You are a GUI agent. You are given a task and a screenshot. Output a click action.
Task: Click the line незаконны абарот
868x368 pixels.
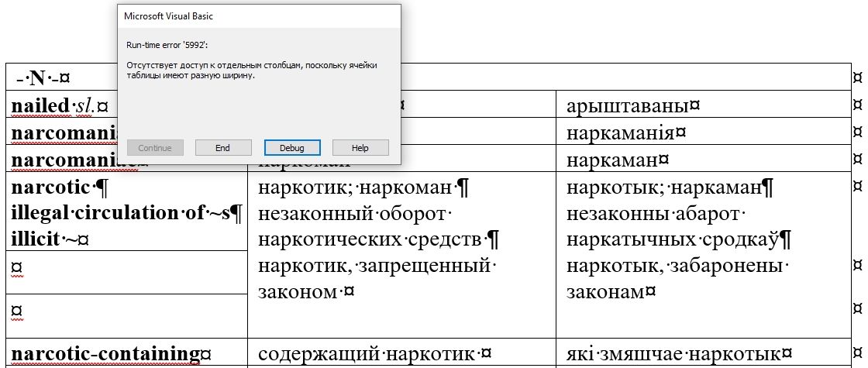(654, 214)
